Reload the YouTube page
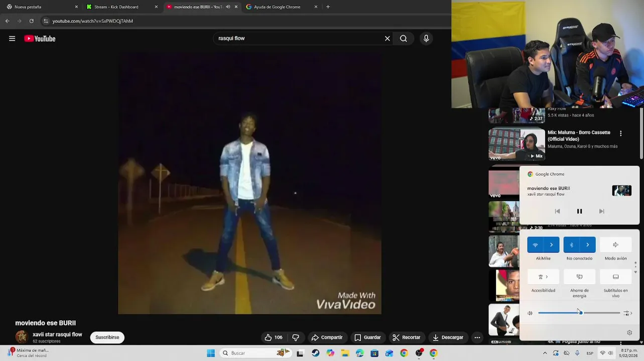 pyautogui.click(x=31, y=21)
